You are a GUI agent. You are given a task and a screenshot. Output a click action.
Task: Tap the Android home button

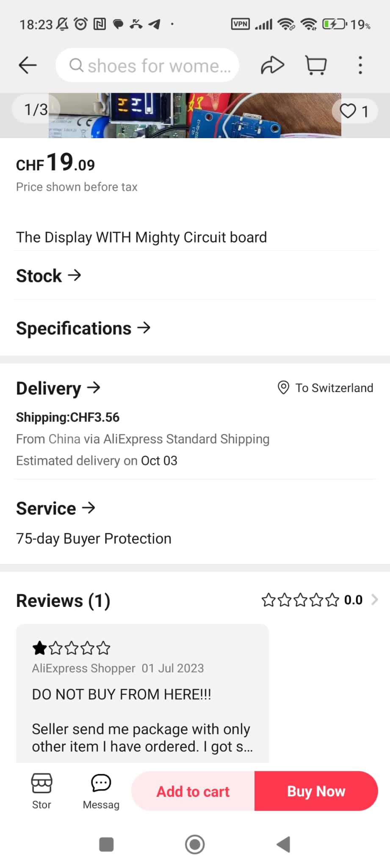(195, 844)
